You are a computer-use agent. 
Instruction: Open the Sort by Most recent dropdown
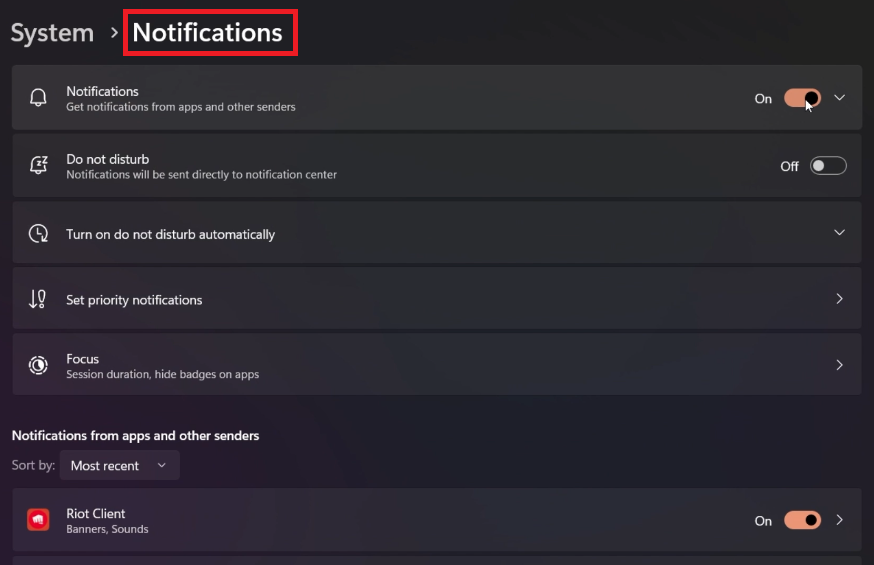(x=119, y=465)
